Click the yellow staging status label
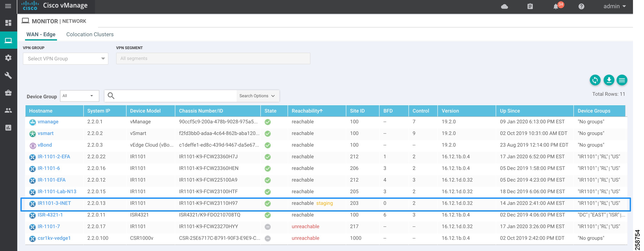This screenshot has width=644, height=251. pyautogui.click(x=324, y=203)
